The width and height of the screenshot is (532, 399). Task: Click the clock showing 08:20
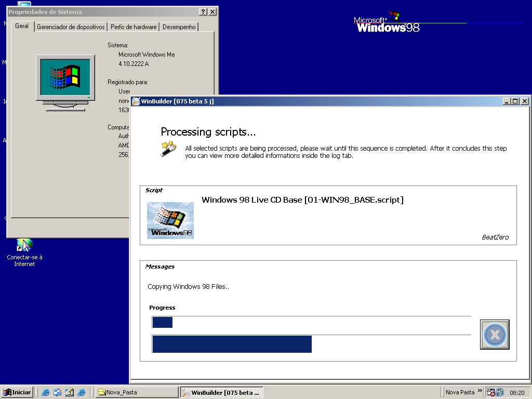pyautogui.click(x=516, y=392)
